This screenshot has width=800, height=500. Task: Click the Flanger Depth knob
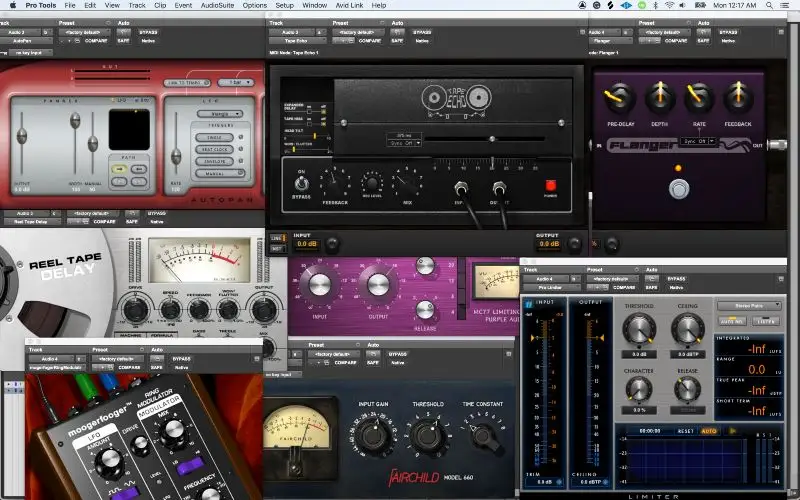[660, 97]
